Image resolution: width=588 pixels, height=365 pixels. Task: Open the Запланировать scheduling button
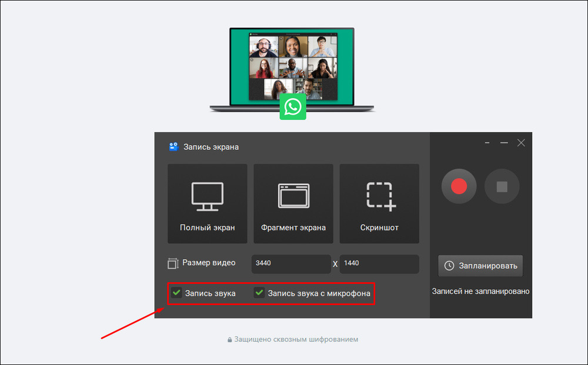[x=480, y=266]
